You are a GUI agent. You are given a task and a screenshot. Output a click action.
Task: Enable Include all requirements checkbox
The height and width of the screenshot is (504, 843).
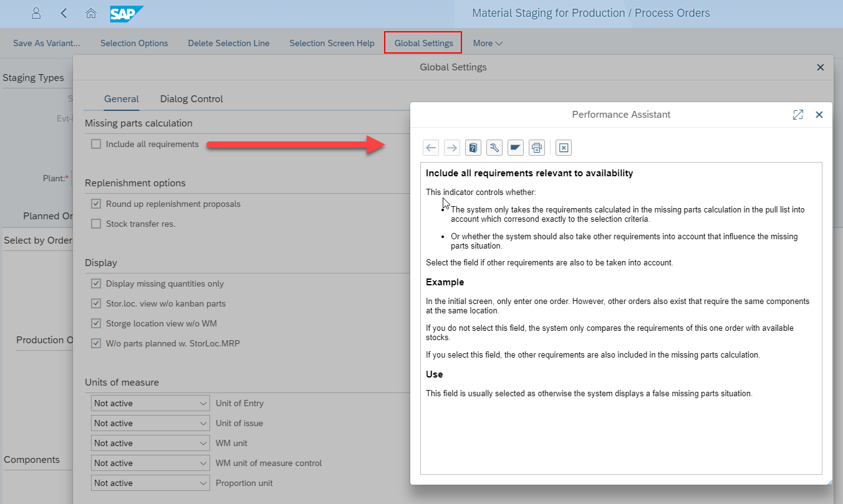[96, 144]
